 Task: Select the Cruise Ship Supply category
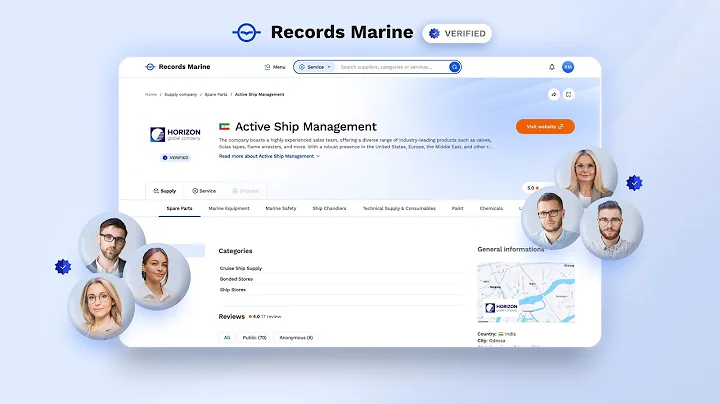point(241,268)
